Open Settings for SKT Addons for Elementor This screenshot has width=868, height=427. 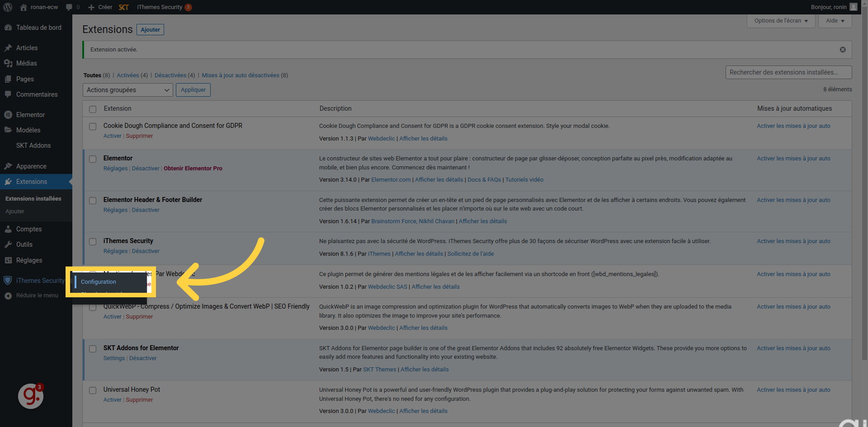tap(114, 358)
